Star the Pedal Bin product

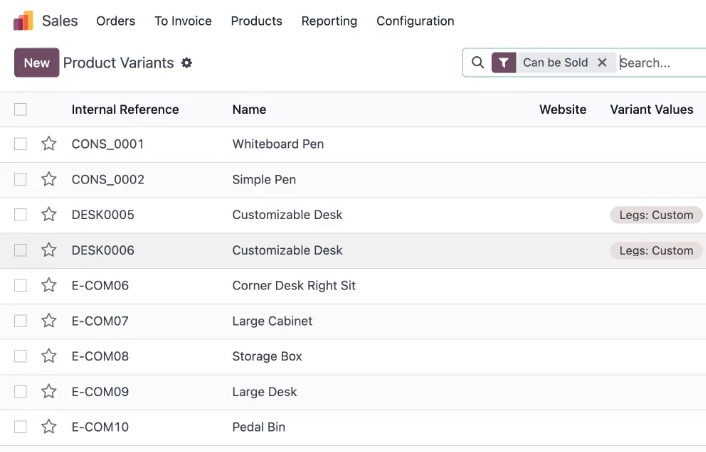(49, 427)
